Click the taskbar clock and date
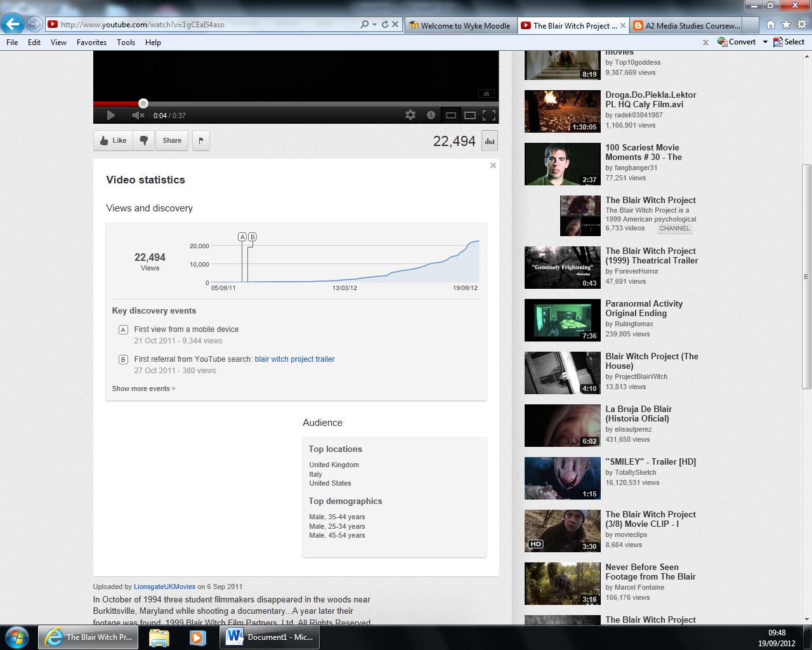Image resolution: width=812 pixels, height=650 pixels. [x=776, y=637]
